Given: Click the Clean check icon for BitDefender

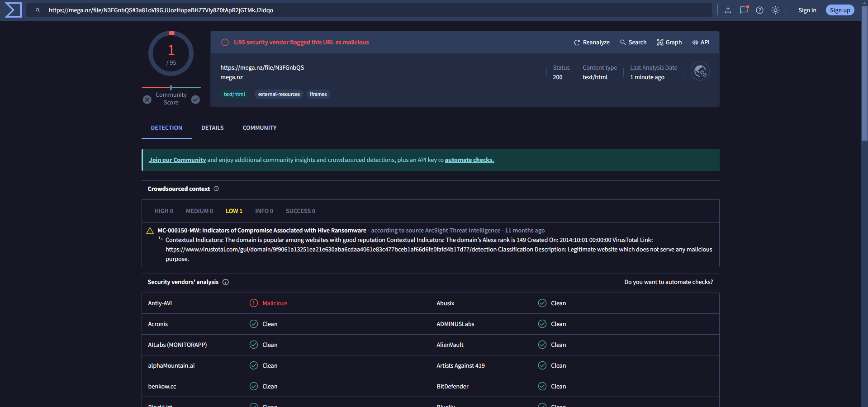Looking at the screenshot, I should (542, 386).
